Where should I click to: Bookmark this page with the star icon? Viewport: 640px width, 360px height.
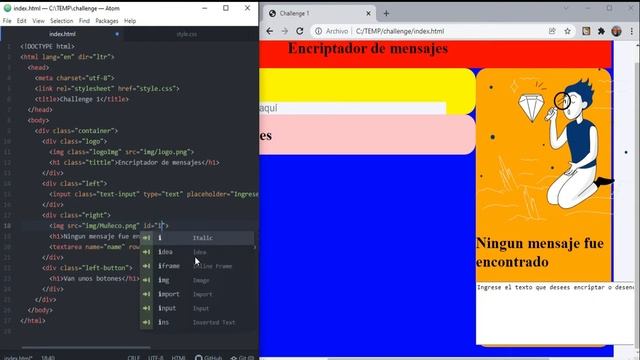(567, 31)
